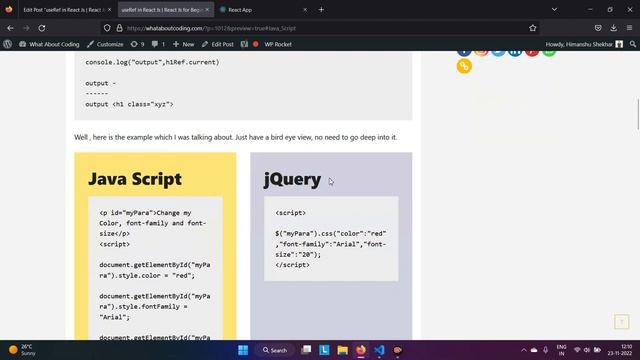Image resolution: width=640 pixels, height=360 pixels.
Task: Click the admin bar search magnifier
Action: pos(633,44)
